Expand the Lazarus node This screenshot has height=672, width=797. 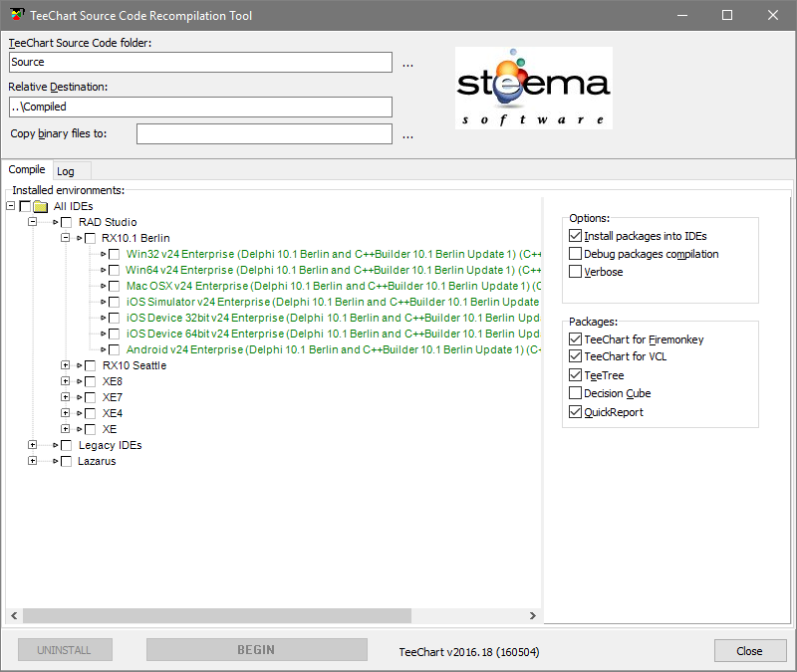tap(33, 461)
